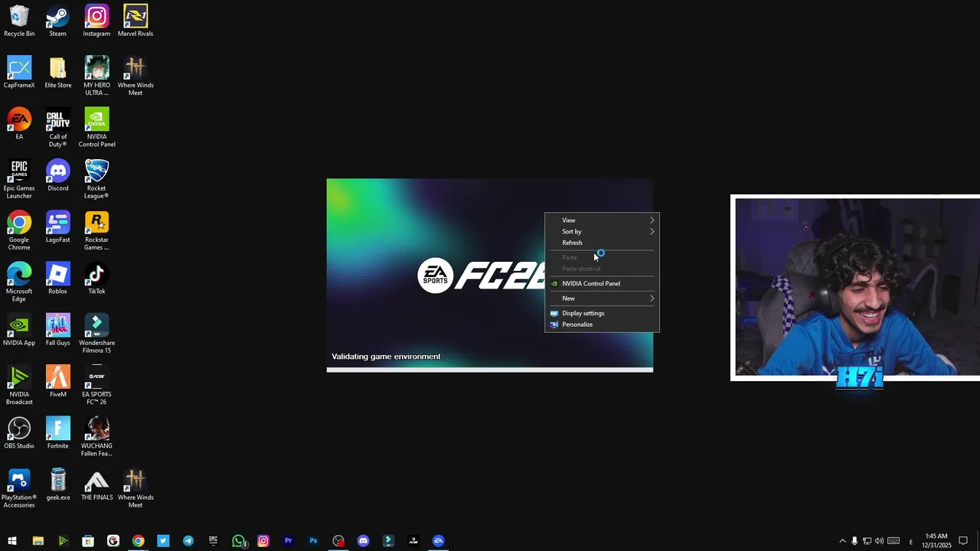Switch to OBS on the taskbar
The width and height of the screenshot is (980, 551).
click(x=338, y=541)
